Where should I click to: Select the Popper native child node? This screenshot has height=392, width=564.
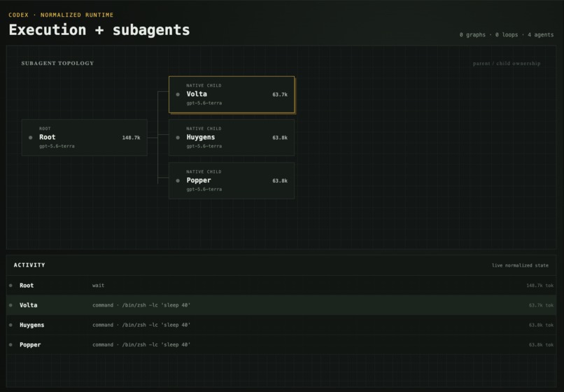coord(232,181)
